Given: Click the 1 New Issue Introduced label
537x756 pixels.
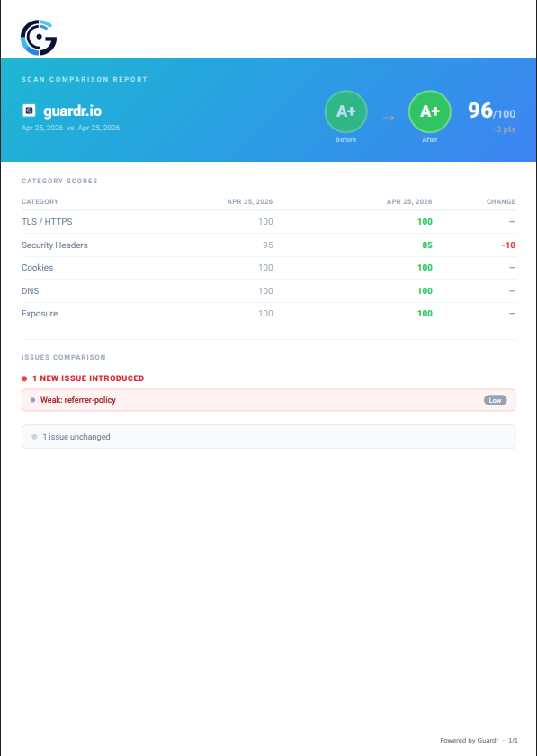Looking at the screenshot, I should (88, 378).
